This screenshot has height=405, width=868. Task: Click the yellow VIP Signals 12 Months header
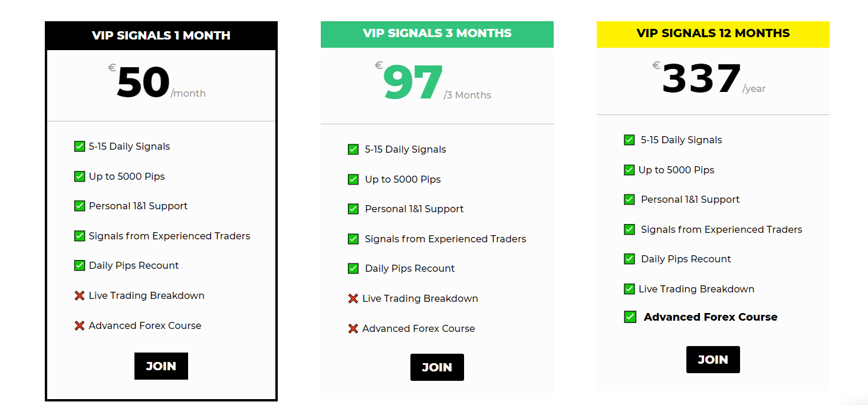[x=713, y=34]
